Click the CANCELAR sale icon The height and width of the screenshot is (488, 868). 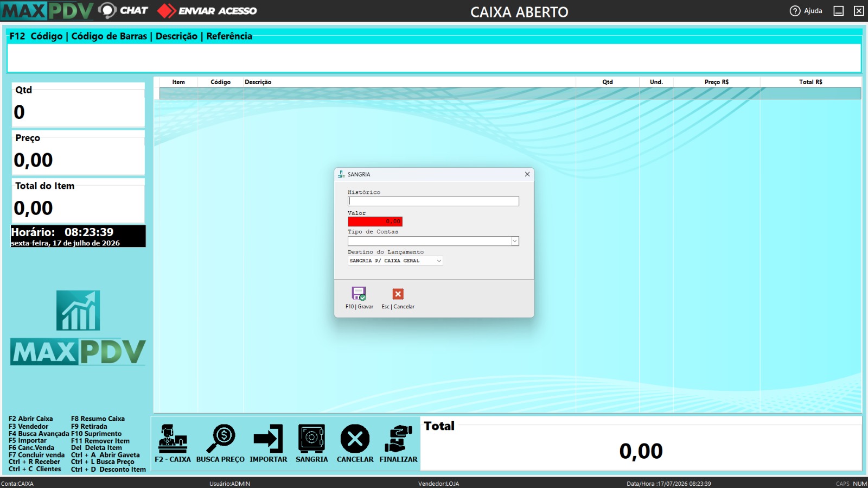click(355, 443)
